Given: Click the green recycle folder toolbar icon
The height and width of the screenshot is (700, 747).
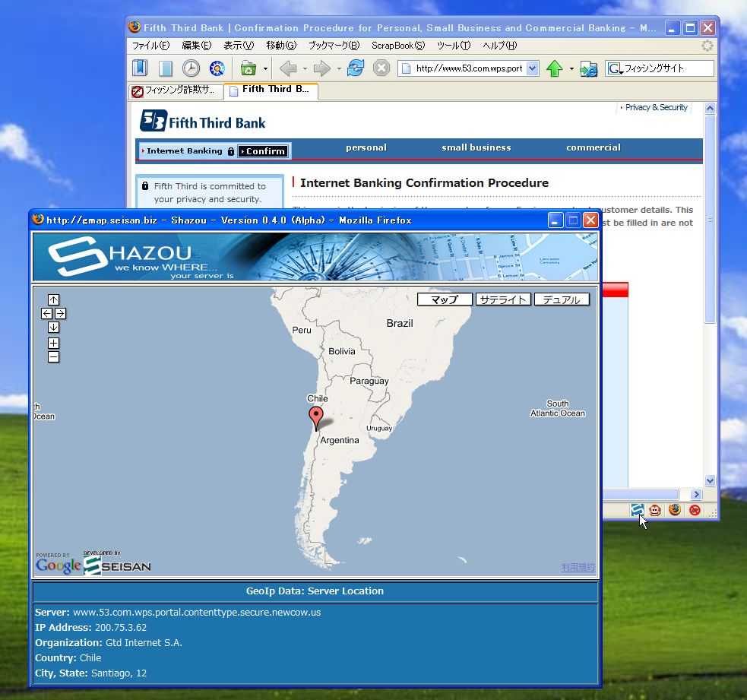Looking at the screenshot, I should tap(248, 68).
